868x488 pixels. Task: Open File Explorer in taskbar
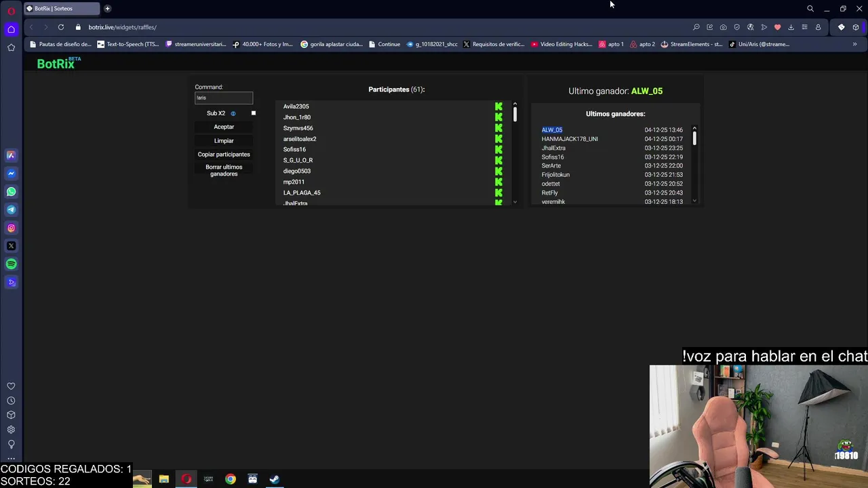click(163, 479)
